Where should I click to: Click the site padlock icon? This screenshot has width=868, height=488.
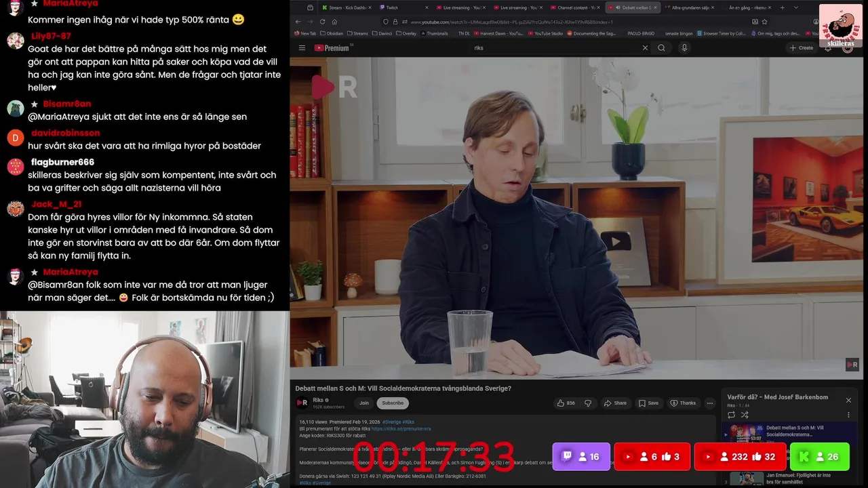click(x=395, y=22)
